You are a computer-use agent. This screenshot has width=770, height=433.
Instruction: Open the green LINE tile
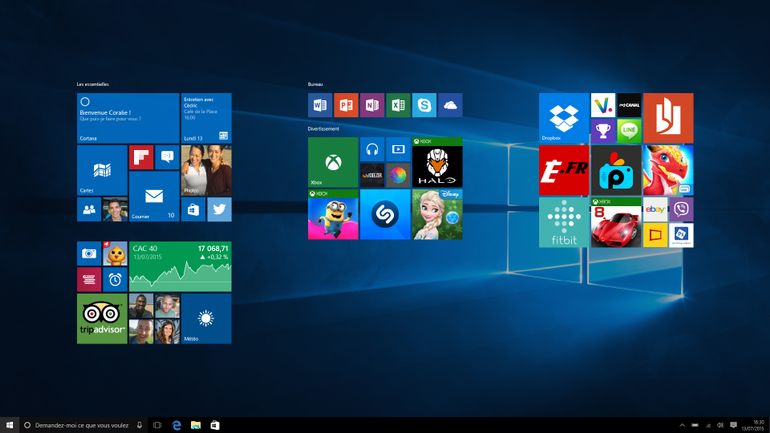pyautogui.click(x=629, y=131)
